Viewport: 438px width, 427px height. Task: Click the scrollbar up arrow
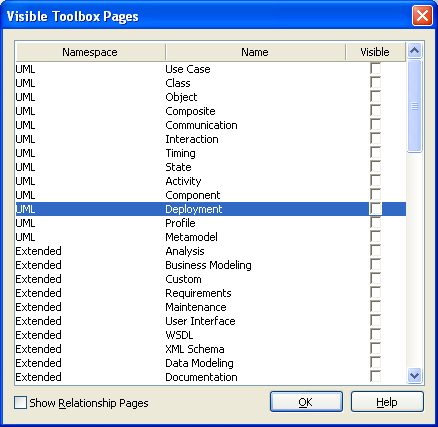pos(415,51)
